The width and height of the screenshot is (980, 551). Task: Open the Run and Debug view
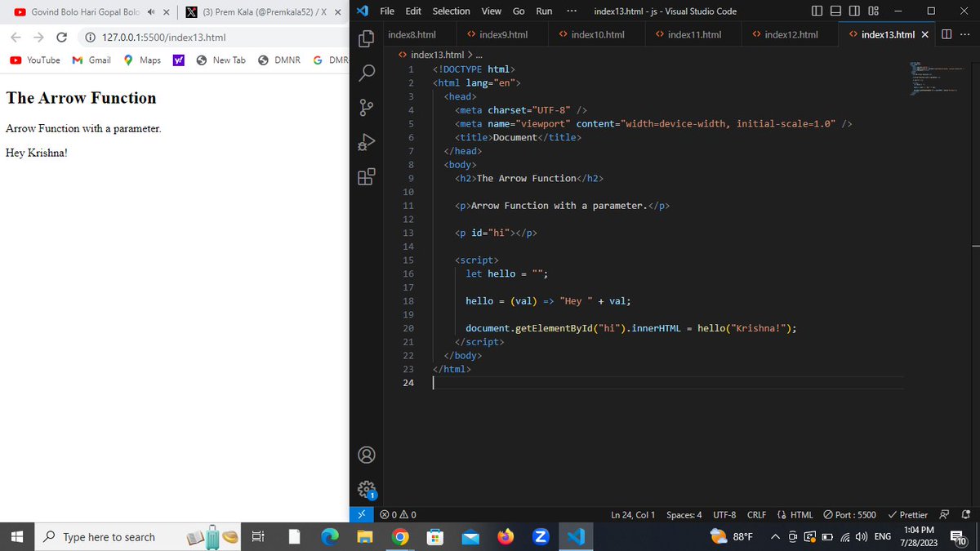(x=367, y=143)
